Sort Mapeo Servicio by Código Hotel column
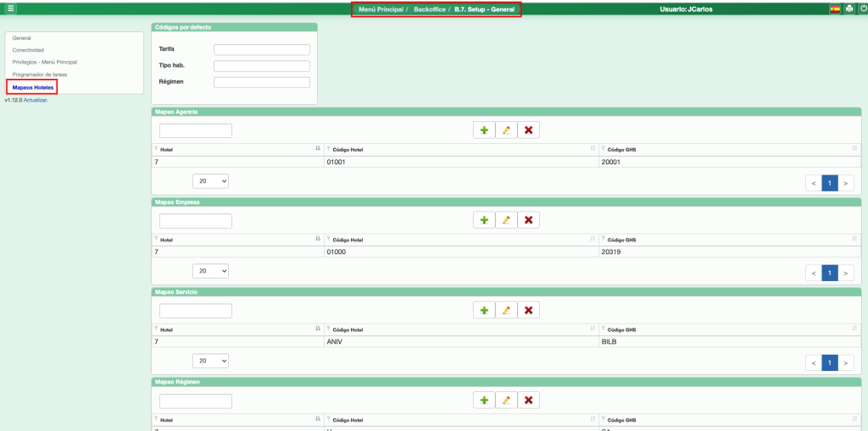This screenshot has width=868, height=431. tap(593, 329)
